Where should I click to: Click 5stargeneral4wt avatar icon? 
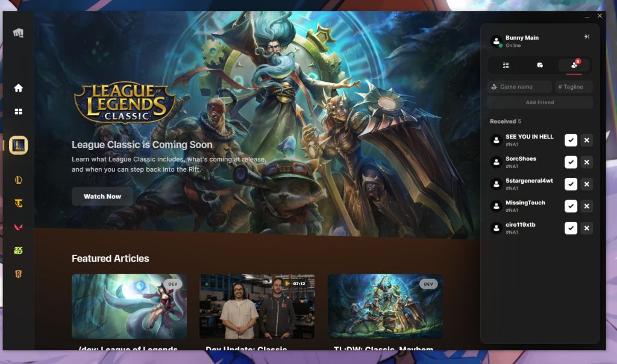(496, 184)
